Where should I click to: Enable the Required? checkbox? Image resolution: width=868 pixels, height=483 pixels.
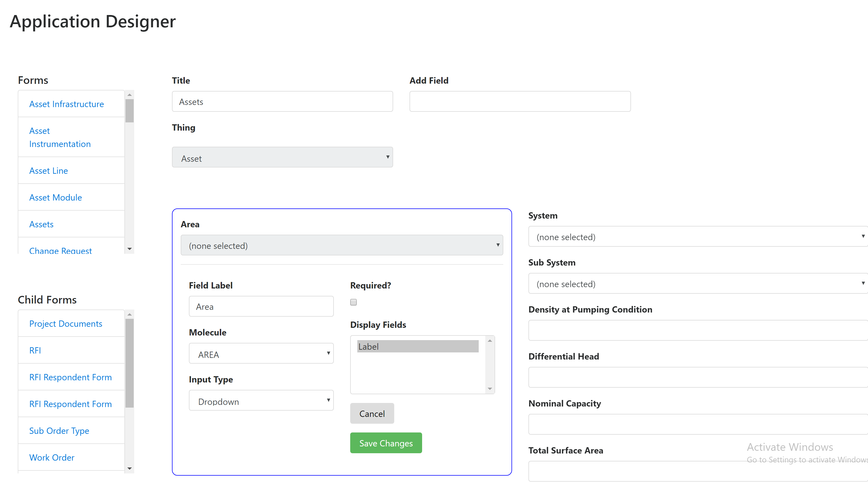[353, 302]
